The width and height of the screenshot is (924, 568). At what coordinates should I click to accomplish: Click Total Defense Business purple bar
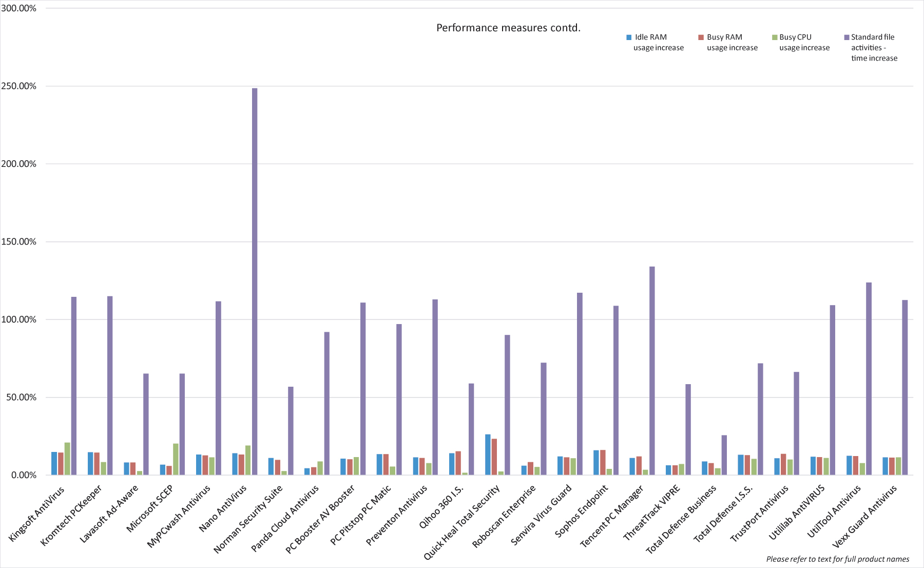[724, 455]
